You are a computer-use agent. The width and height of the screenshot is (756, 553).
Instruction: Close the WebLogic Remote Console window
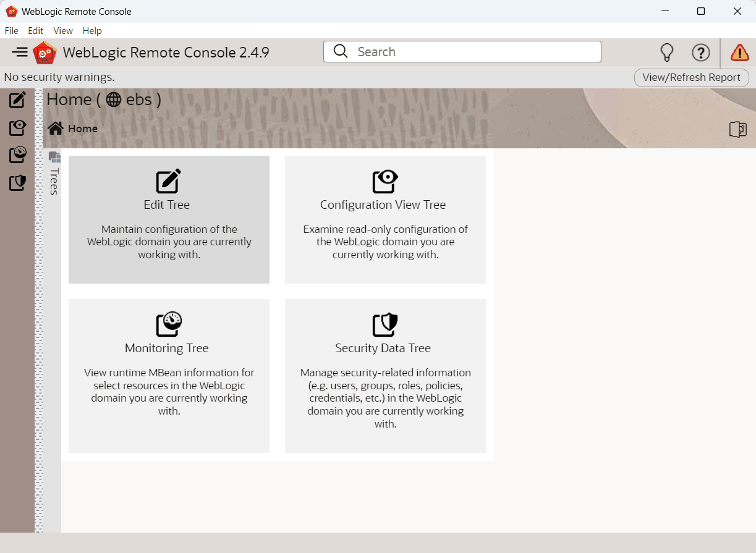[737, 11]
